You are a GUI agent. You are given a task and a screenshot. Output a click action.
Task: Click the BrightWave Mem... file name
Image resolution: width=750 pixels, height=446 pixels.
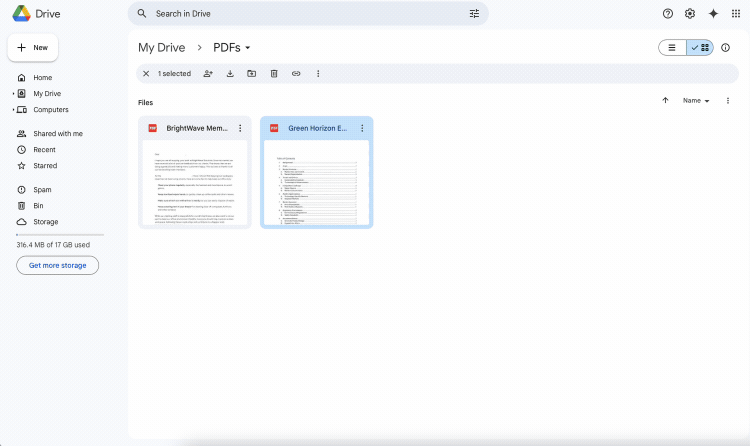[197, 128]
